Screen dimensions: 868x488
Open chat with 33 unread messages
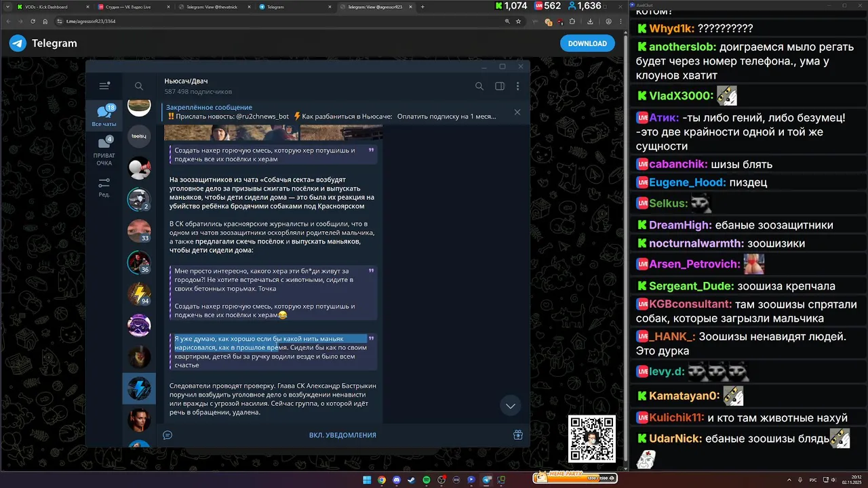pos(139,231)
